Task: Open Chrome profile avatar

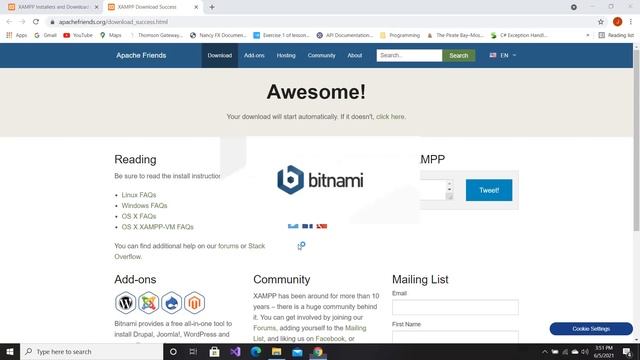Action: pyautogui.click(x=618, y=22)
